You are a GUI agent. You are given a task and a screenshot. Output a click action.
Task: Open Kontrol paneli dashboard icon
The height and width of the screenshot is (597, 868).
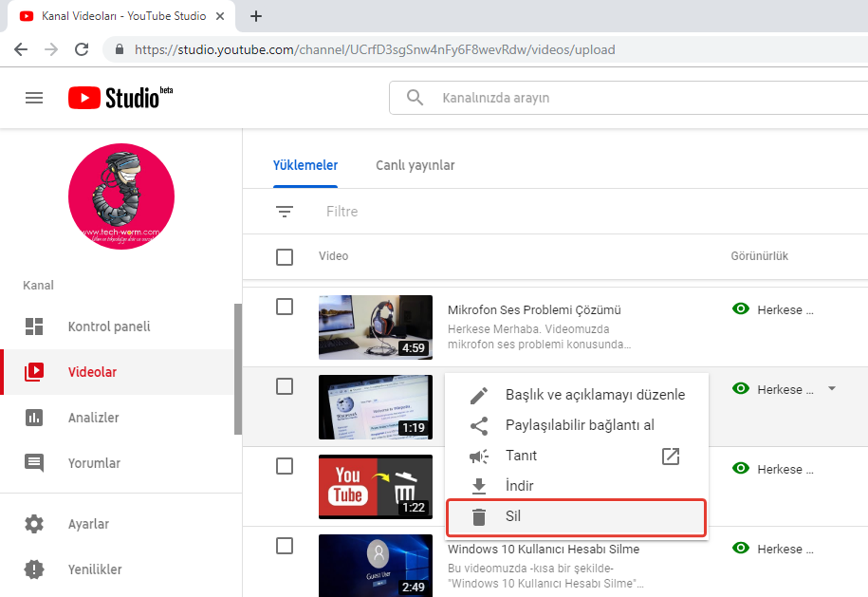[x=34, y=326]
